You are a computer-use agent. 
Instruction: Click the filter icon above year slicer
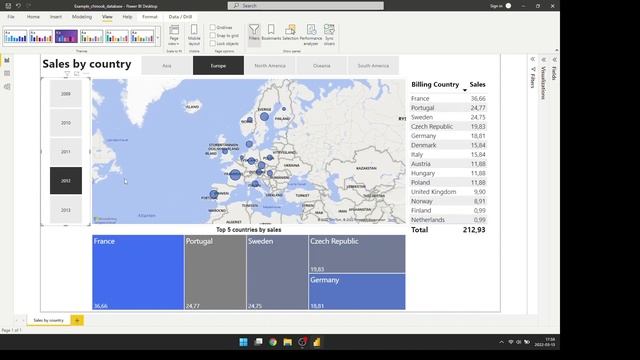tap(67, 74)
